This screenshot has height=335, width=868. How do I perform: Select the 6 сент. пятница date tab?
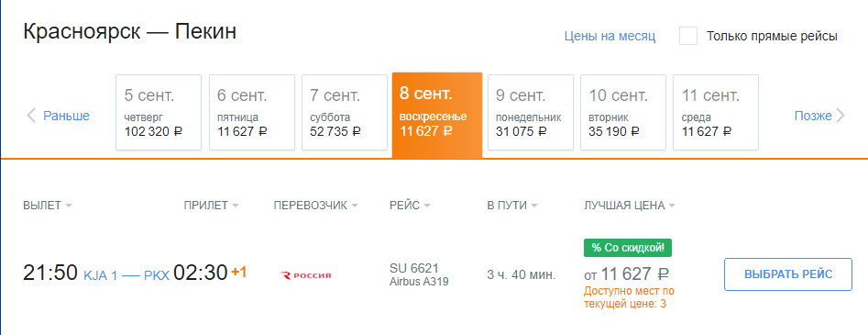(251, 113)
